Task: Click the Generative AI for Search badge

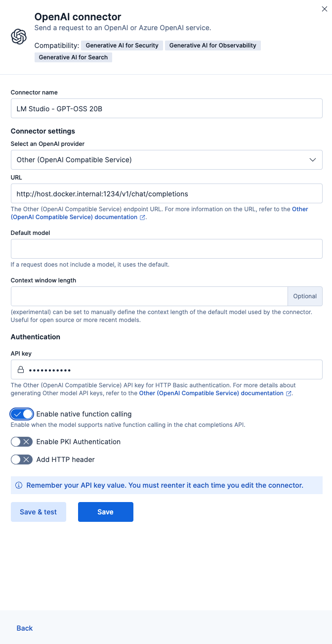Action: pyautogui.click(x=73, y=57)
